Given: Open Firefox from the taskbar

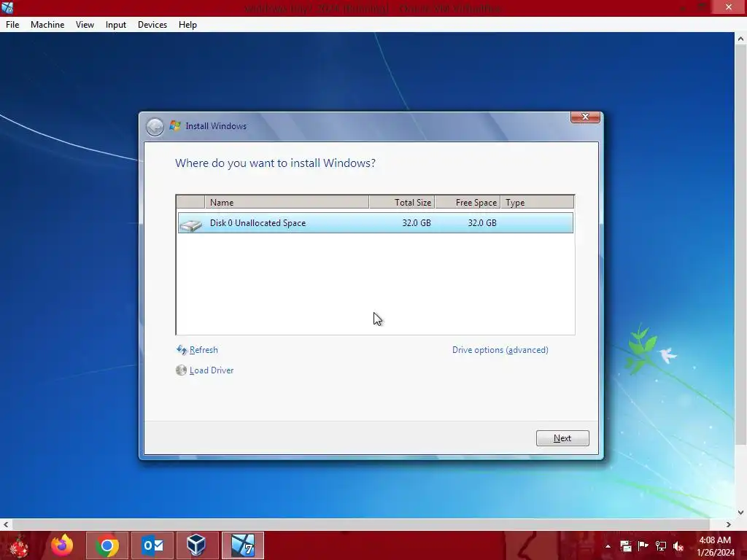Looking at the screenshot, I should [x=63, y=545].
